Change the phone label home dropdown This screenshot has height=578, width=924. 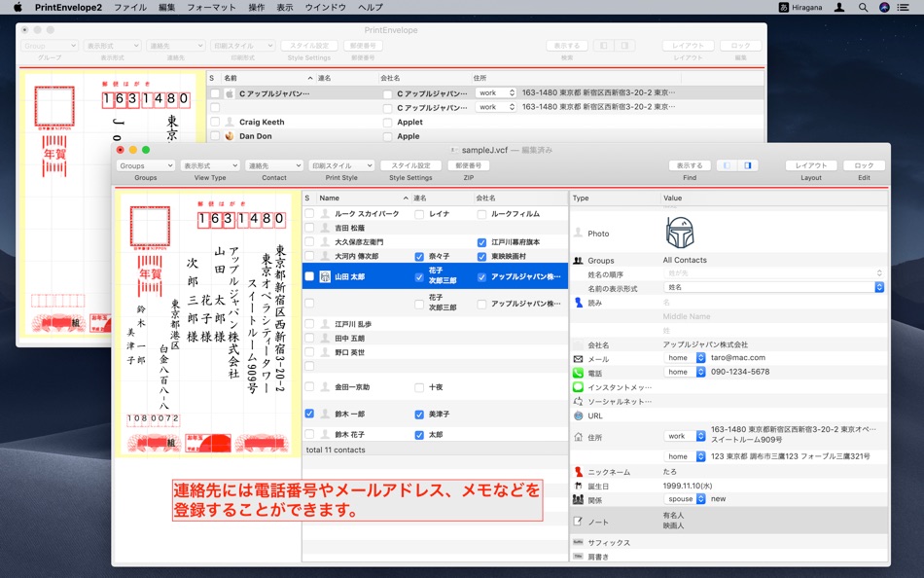[685, 372]
